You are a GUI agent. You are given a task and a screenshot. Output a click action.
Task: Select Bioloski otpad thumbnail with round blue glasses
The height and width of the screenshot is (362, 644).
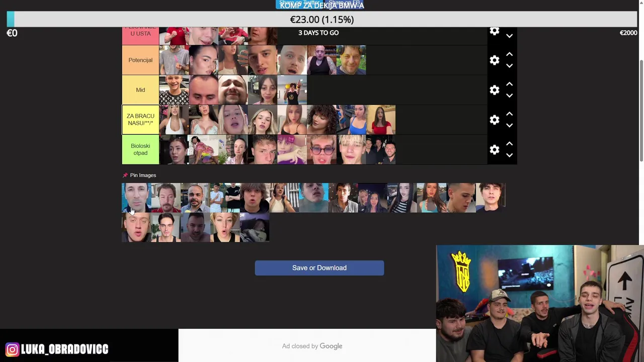point(321,149)
